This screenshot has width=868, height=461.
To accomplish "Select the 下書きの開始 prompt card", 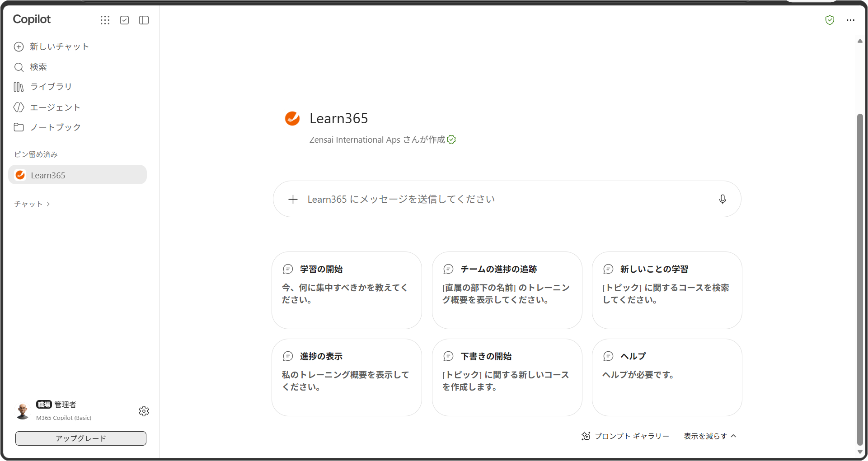I will pos(507,377).
